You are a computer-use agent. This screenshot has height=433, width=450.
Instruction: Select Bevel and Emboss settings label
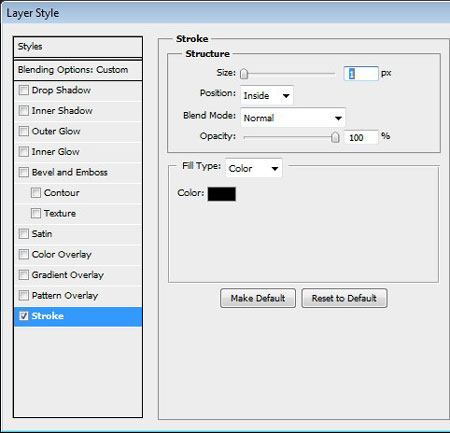pyautogui.click(x=70, y=172)
